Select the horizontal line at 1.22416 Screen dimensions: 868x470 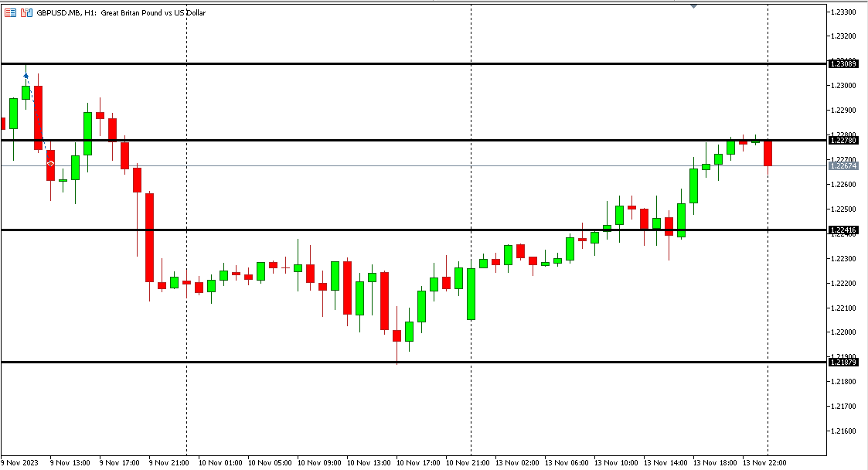(414, 230)
